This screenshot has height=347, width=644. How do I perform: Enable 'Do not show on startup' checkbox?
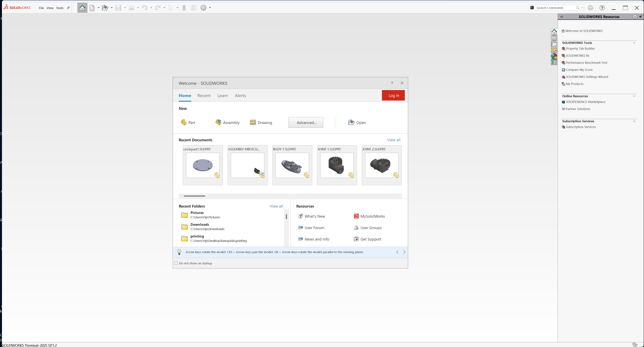[176, 263]
